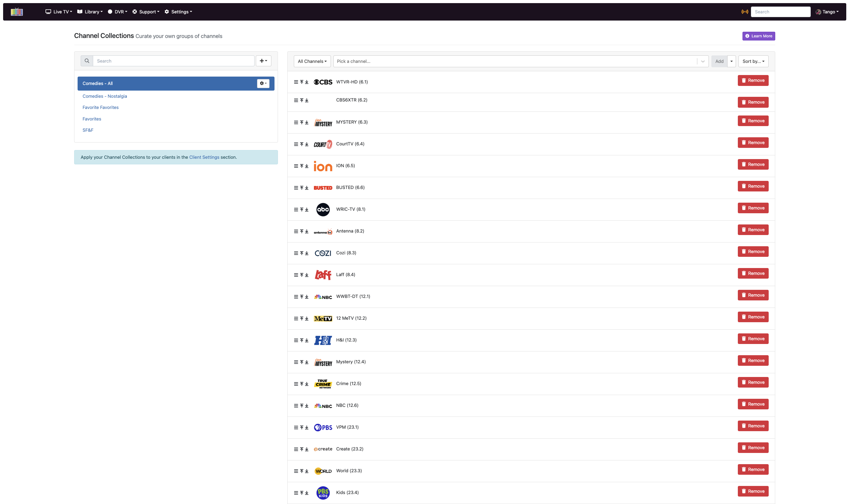This screenshot has height=504, width=850.
Task: Click the Add channel button
Action: (719, 61)
